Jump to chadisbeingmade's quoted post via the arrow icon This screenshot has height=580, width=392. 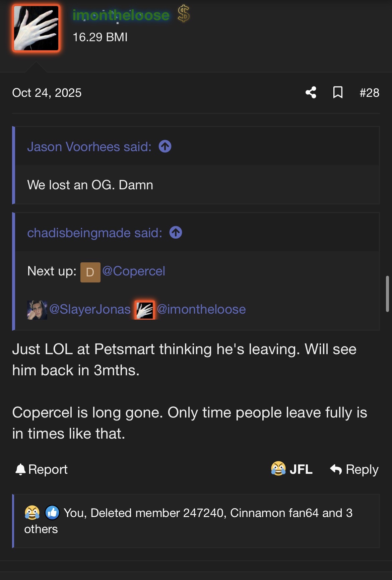click(x=176, y=233)
